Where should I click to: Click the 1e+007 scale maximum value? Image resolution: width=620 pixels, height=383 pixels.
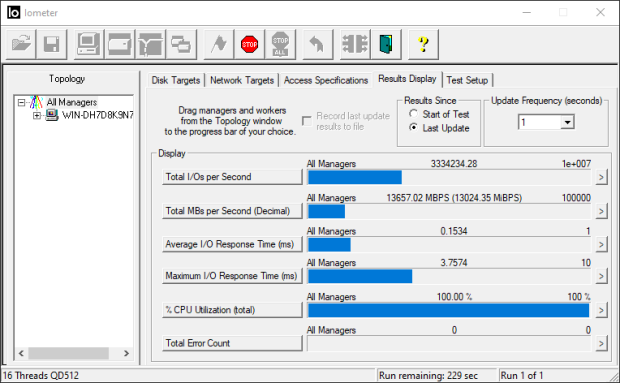click(576, 164)
